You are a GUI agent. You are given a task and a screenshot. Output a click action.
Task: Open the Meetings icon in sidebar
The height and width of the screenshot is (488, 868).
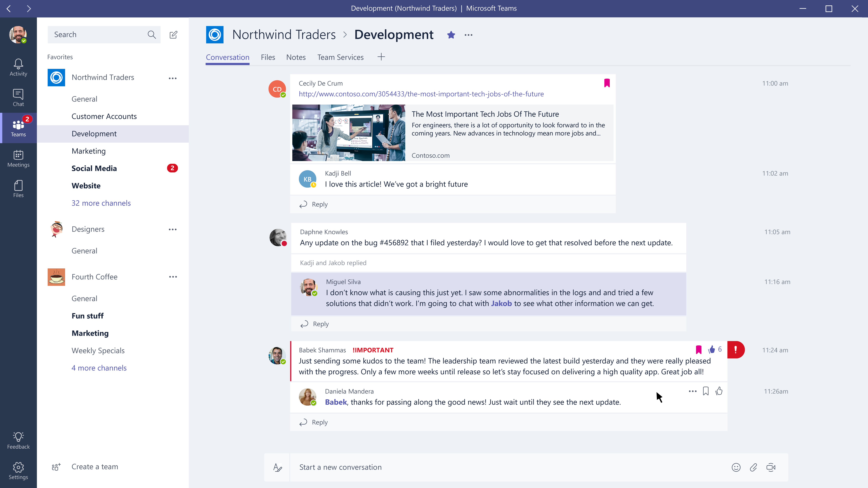point(18,158)
